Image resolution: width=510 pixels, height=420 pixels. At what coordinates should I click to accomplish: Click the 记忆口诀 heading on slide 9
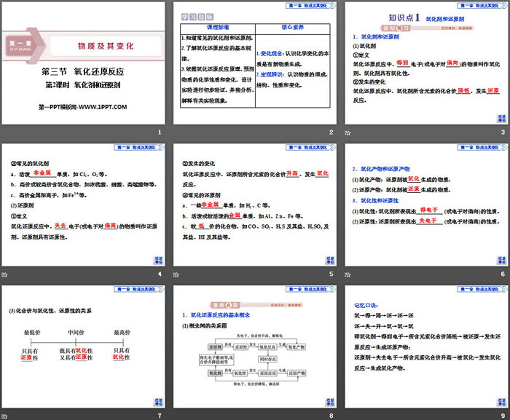366,305
